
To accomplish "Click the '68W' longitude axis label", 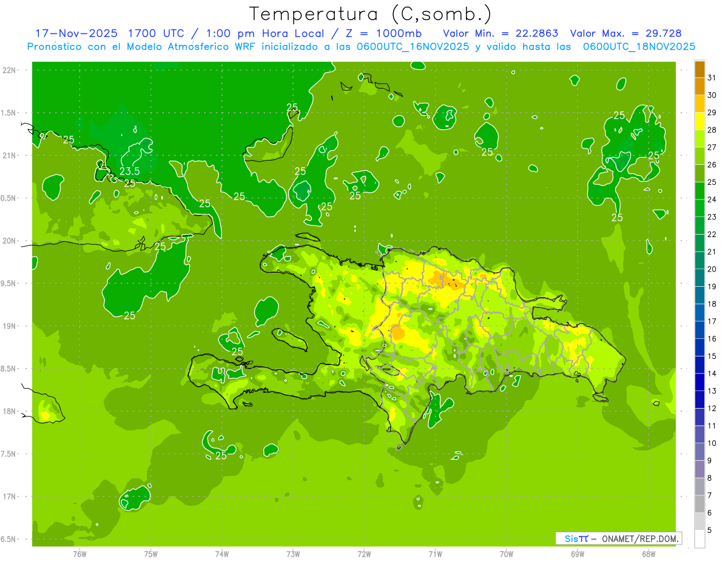I will 649,554.
